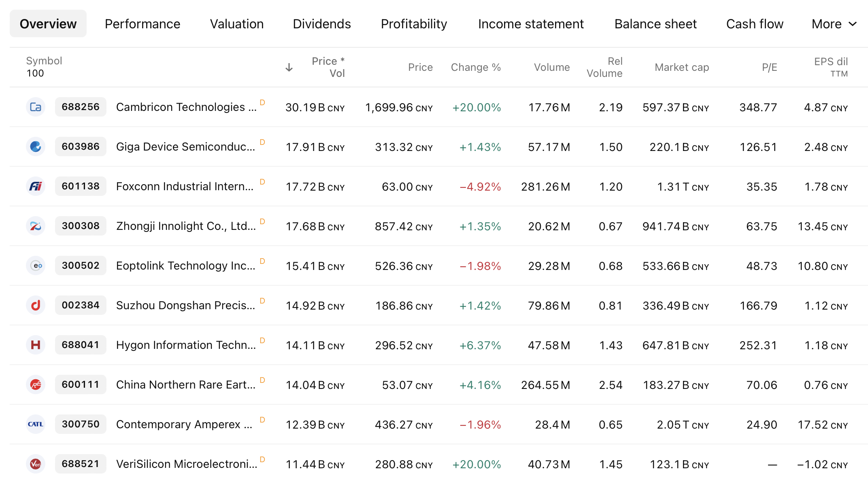Viewport: 868px width, 480px height.
Task: Open the Valuation tab
Action: tap(237, 24)
